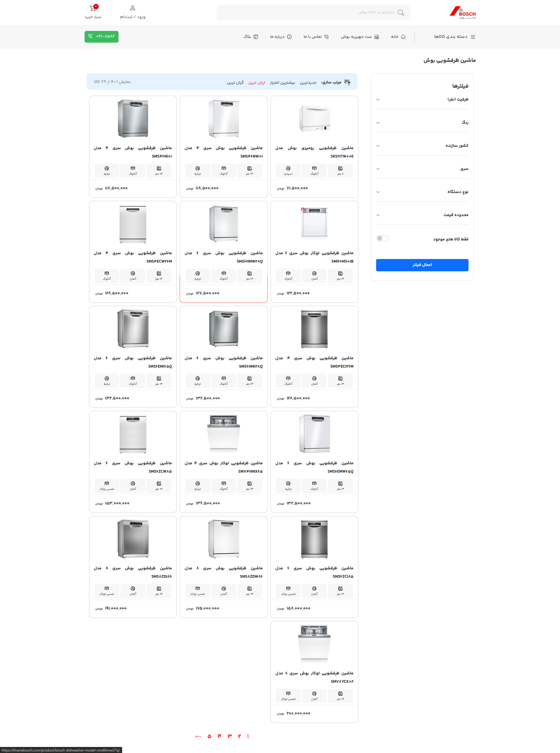560x753 pixels.
Task: Click the blog icon beside بلاگ
Action: (x=256, y=37)
